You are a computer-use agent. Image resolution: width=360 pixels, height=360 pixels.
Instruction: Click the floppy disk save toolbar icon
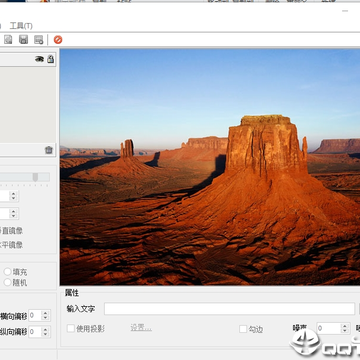point(23,40)
